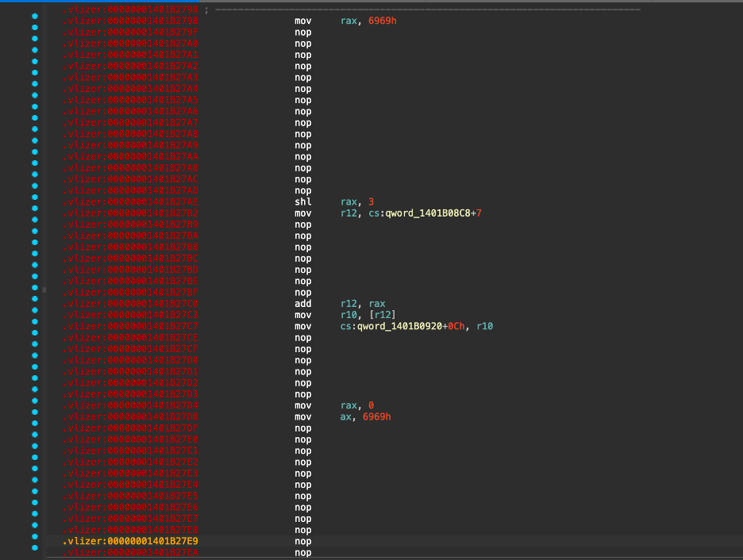
Task: Click the 'add' mnemonic
Action: [302, 304]
